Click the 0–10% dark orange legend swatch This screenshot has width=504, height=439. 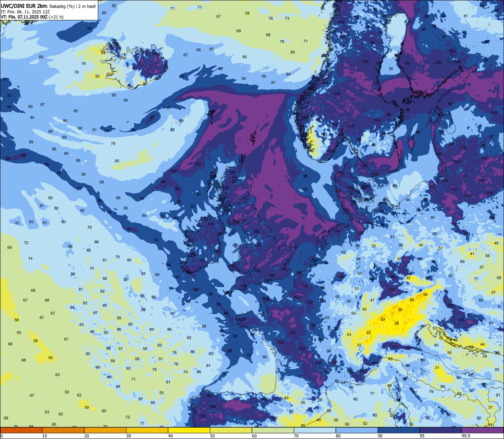[21, 430]
